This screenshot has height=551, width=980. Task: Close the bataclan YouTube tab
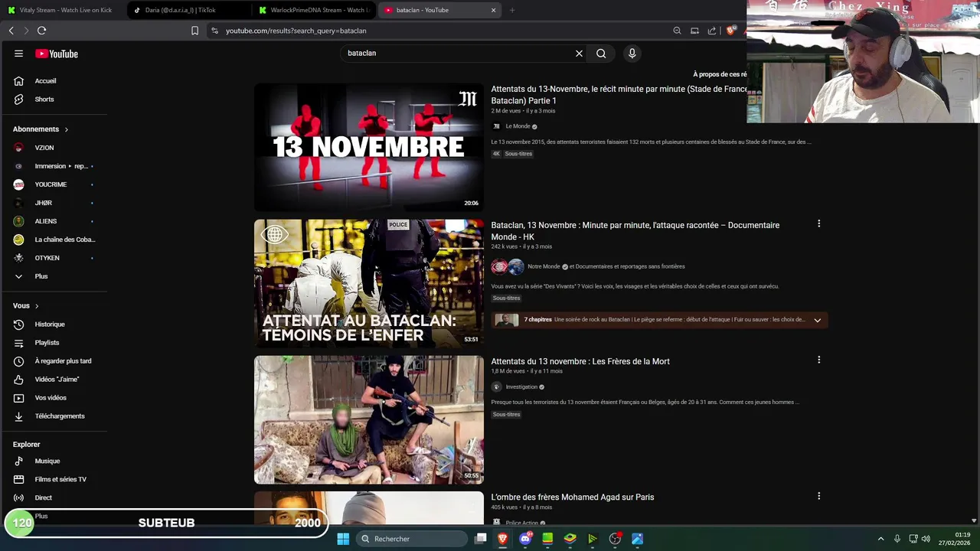pos(493,10)
